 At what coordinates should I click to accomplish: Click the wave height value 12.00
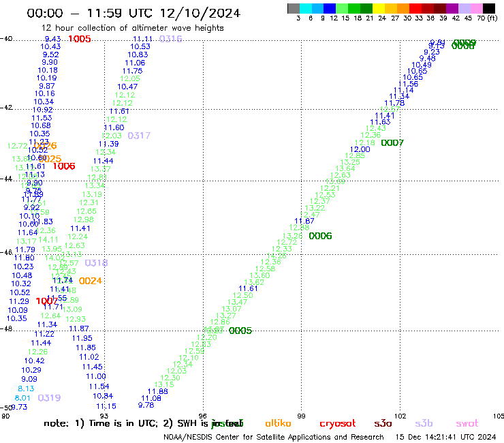pyautogui.click(x=360, y=149)
